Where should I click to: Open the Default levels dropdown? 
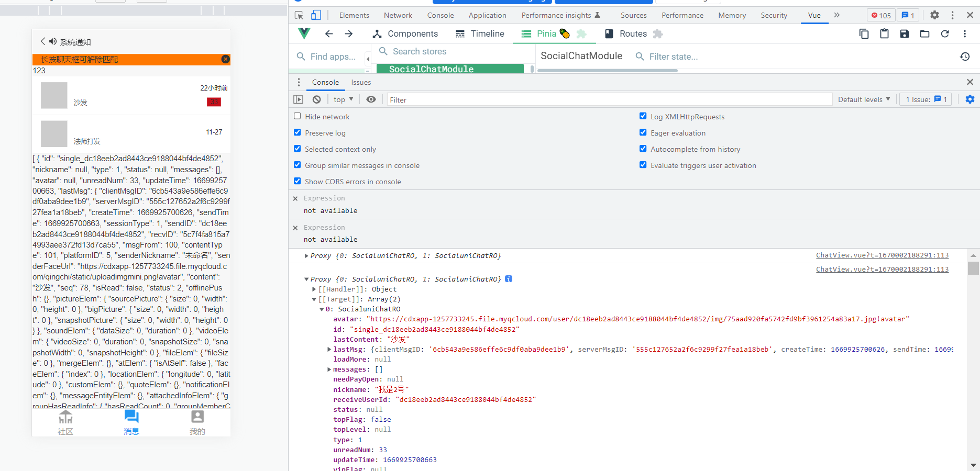(x=864, y=99)
